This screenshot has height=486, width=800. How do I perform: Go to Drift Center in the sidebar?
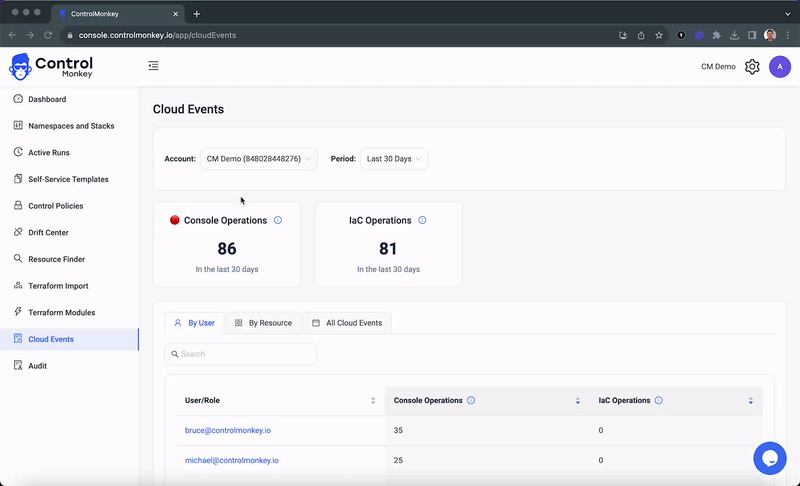(x=48, y=232)
